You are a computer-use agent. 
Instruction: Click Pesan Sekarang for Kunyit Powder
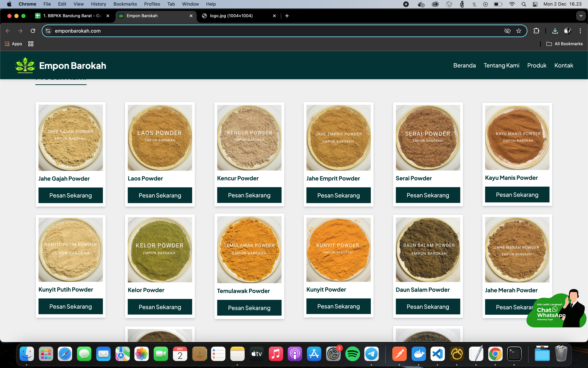(x=338, y=306)
